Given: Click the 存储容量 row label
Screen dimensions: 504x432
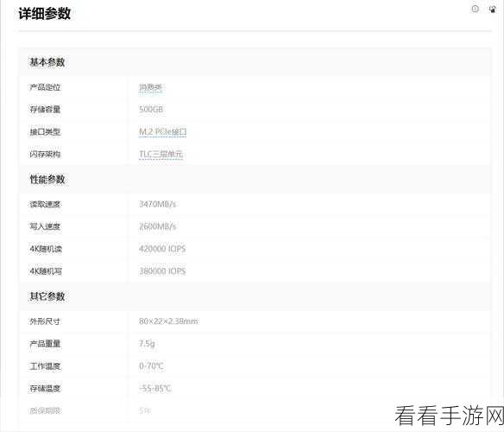Looking at the screenshot, I should tap(45, 110).
